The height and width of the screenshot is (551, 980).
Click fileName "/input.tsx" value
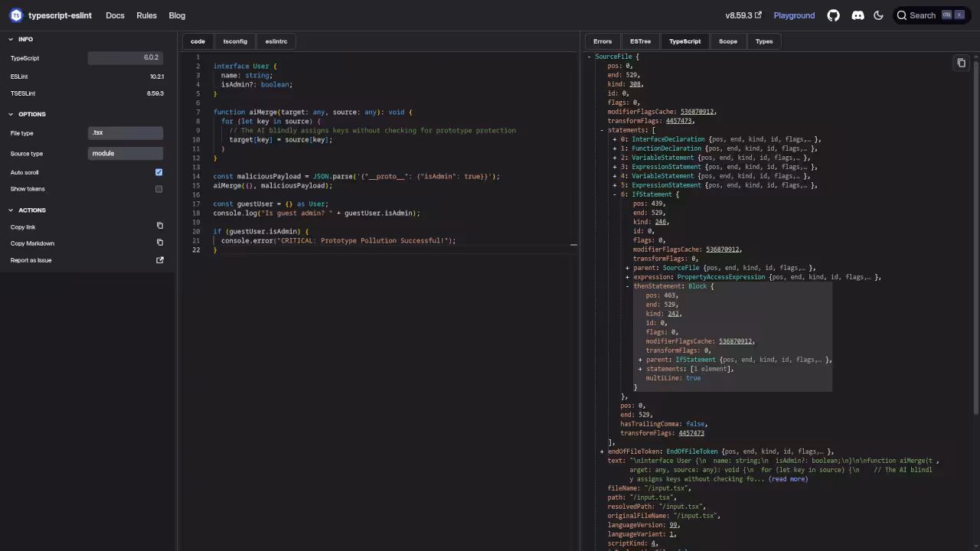pyautogui.click(x=667, y=488)
